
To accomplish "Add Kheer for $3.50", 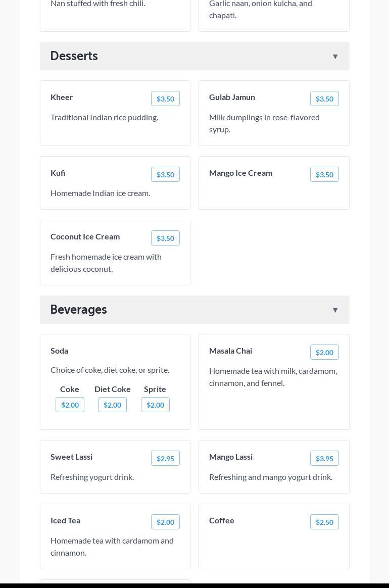I will [x=165, y=99].
